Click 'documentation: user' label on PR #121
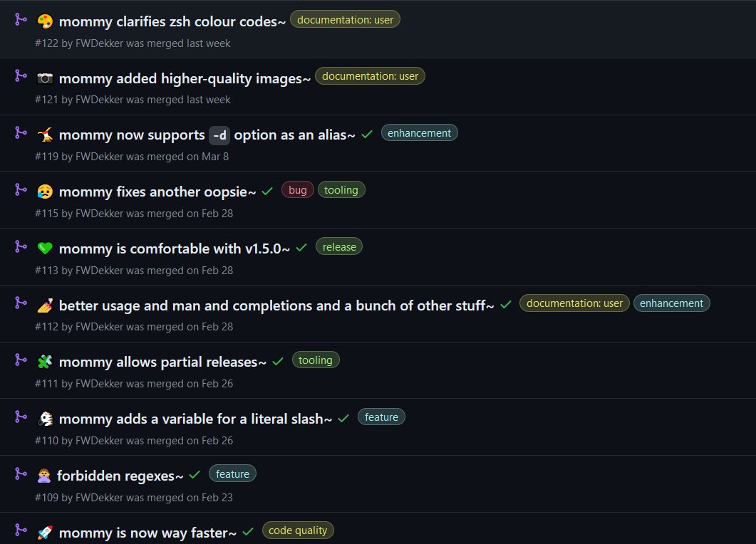 pos(370,76)
